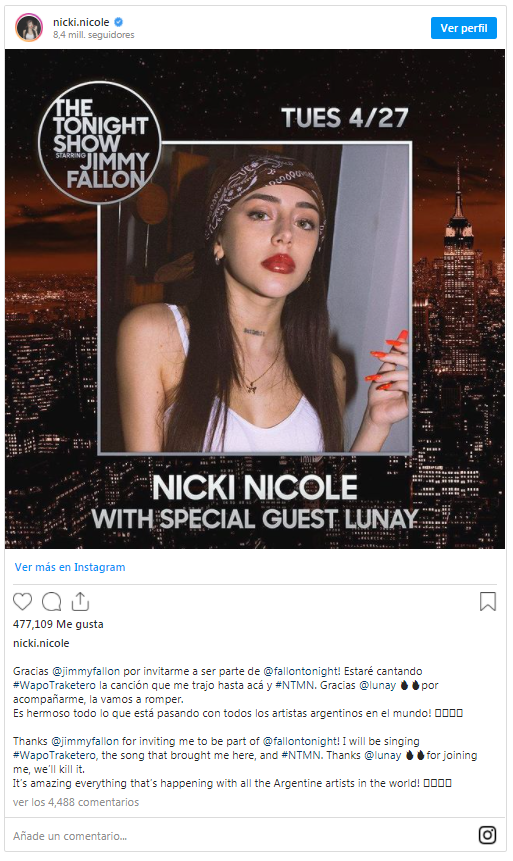Click nicki.nicole username above the caption

coord(41,643)
